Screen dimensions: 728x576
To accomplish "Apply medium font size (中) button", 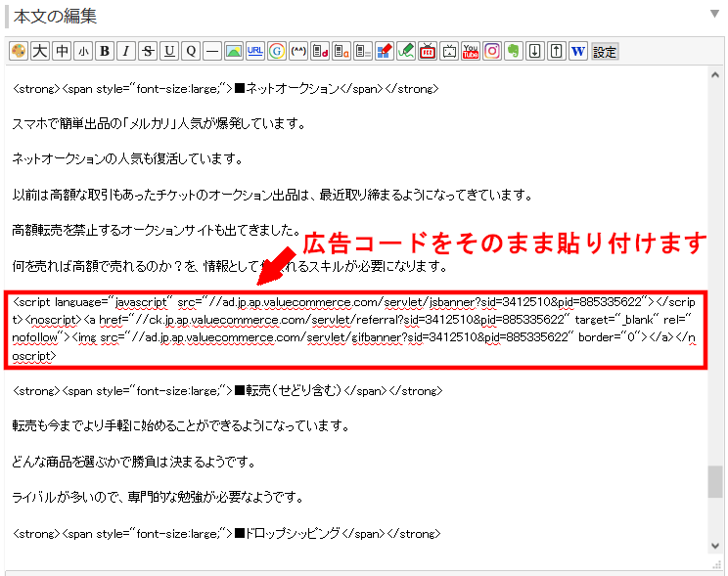I will point(62,51).
